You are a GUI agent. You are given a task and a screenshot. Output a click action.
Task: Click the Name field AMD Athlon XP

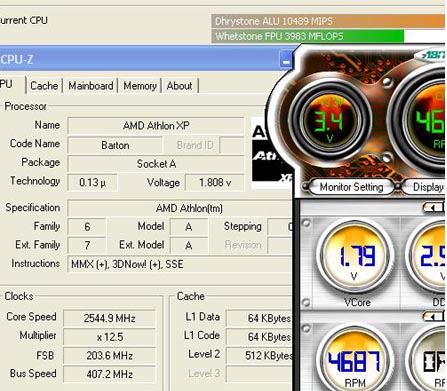tap(156, 126)
